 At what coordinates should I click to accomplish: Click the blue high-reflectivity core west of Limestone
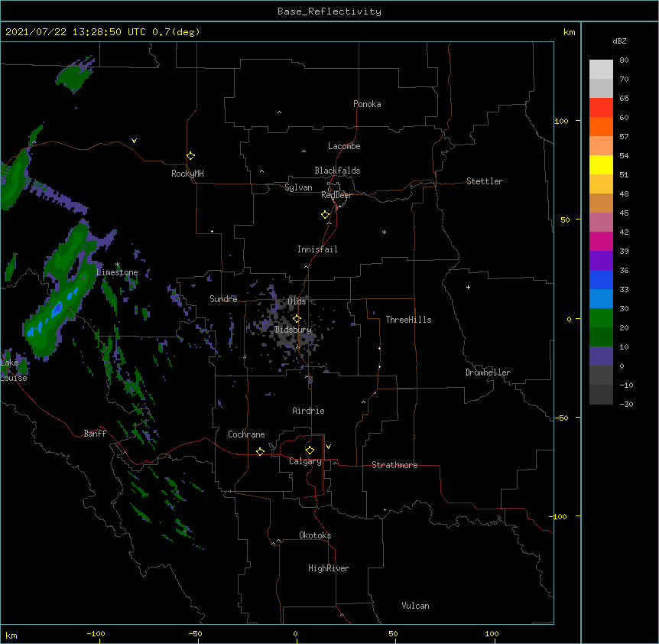point(57,311)
